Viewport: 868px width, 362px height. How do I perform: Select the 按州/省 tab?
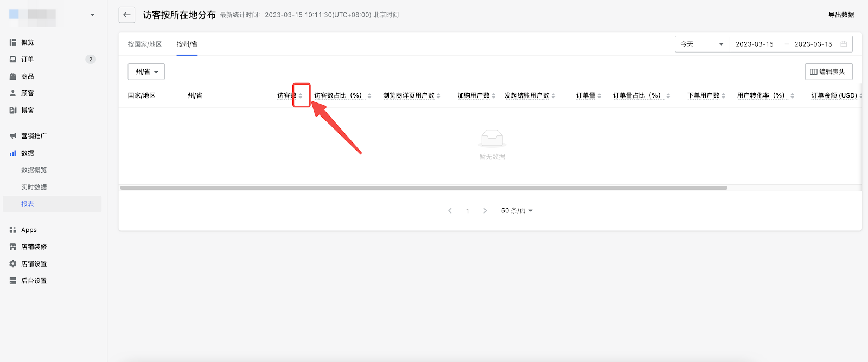pyautogui.click(x=187, y=44)
